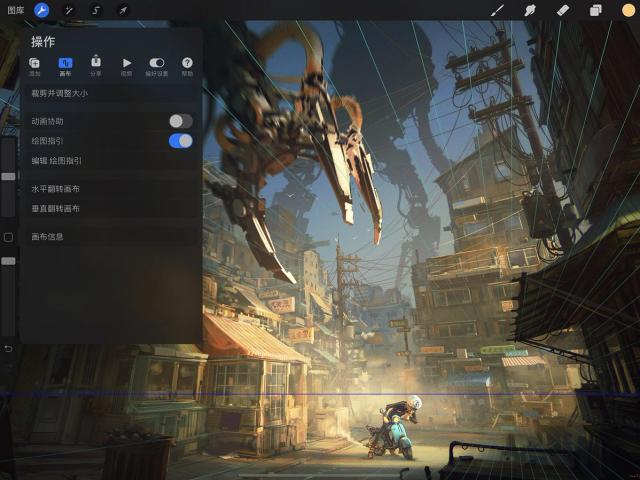Turn off the 绘图指引 toggle
Image resolution: width=640 pixels, height=480 pixels.
point(180,141)
